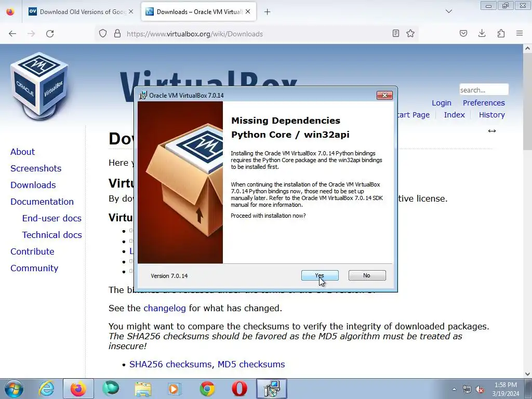The width and height of the screenshot is (532, 399).
Task: Click the installer icon in dialog title bar
Action: (x=143, y=95)
